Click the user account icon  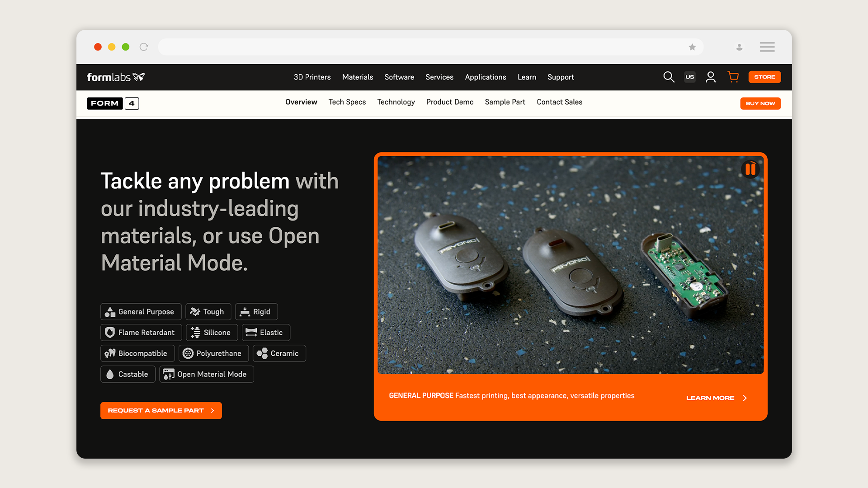click(x=711, y=77)
